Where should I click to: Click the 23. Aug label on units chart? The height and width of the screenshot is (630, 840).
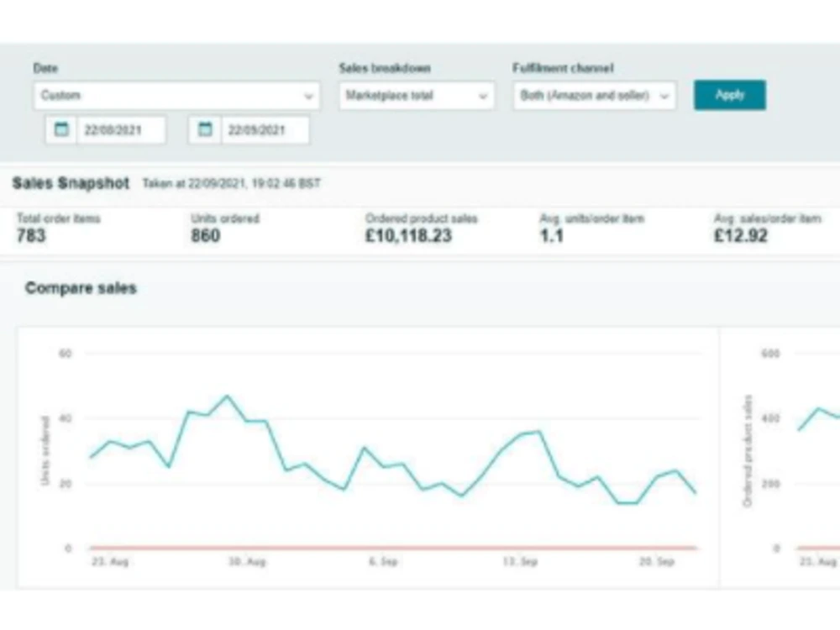point(110,561)
